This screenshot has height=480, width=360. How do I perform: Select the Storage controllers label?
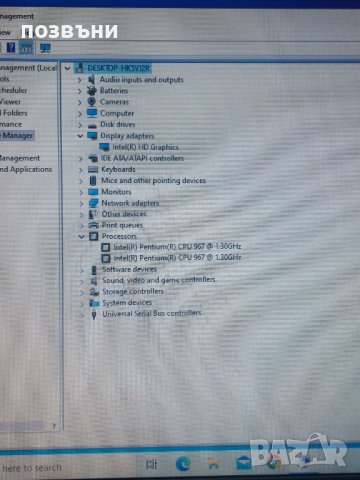pyautogui.click(x=133, y=292)
